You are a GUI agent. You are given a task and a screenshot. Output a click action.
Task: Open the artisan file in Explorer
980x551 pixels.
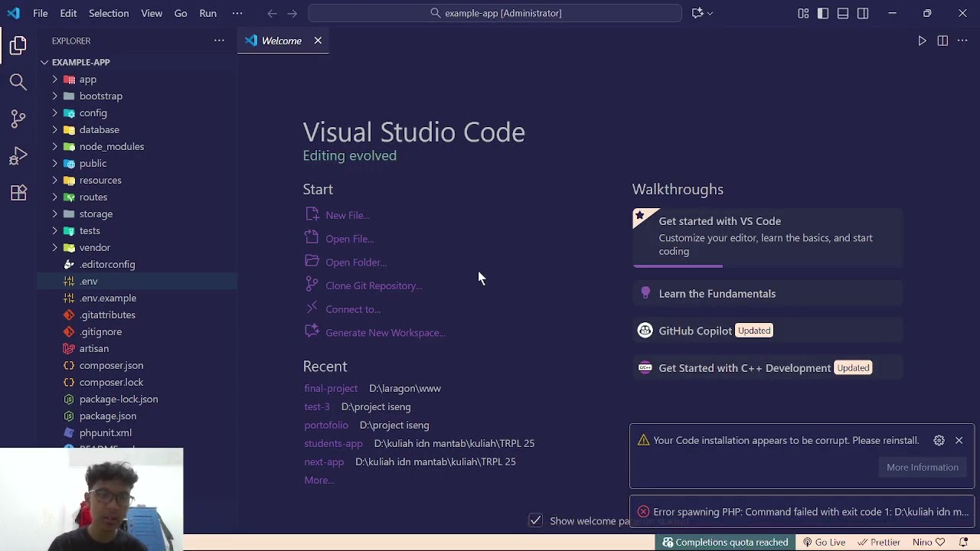tap(94, 348)
